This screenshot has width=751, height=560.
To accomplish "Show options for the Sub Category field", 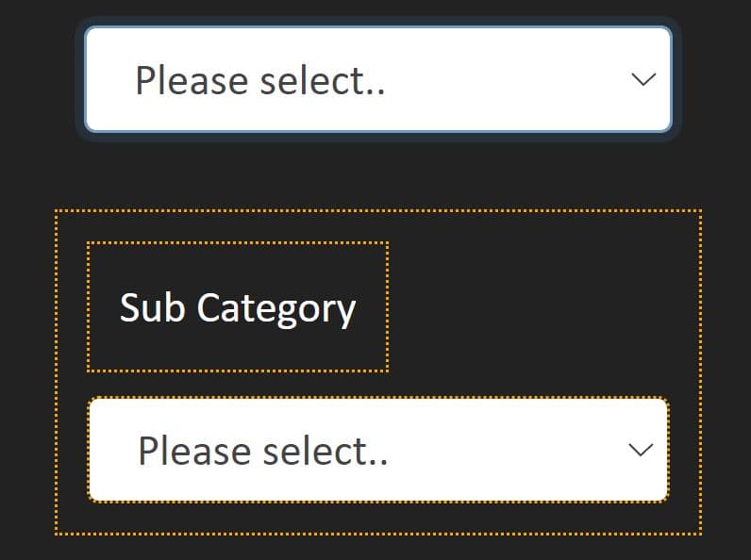I will pos(378,450).
